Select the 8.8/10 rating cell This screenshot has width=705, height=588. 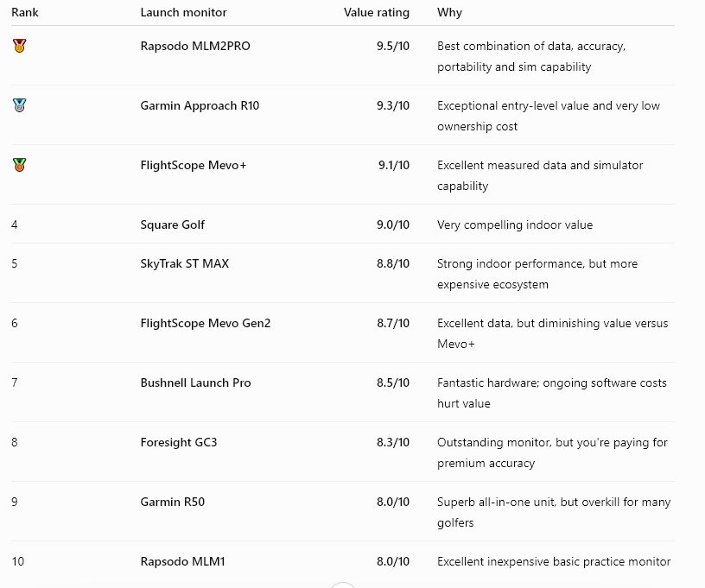(x=393, y=263)
